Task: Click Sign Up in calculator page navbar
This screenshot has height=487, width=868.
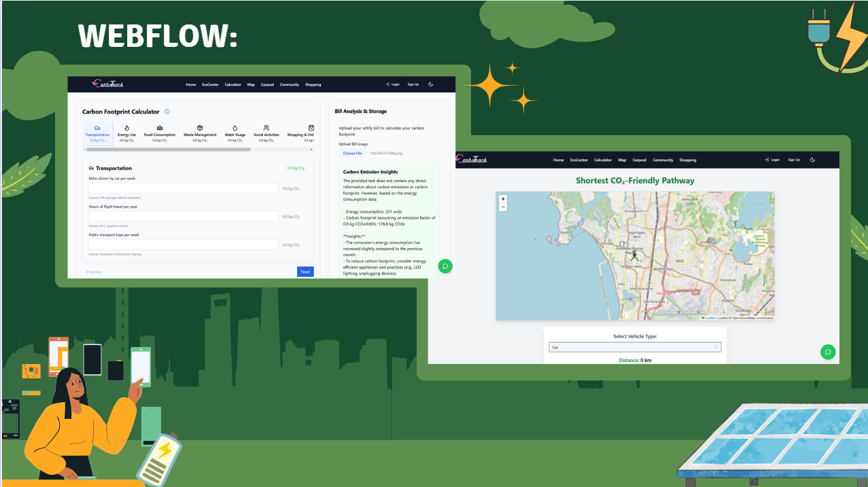Action: pos(413,85)
